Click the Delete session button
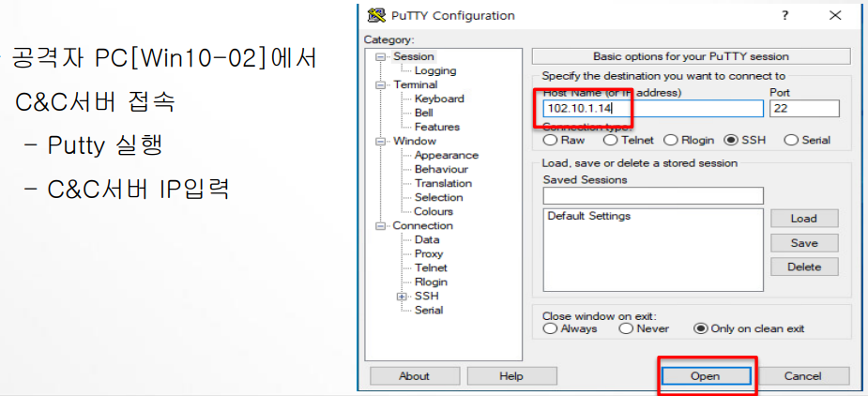The image size is (868, 396). click(x=804, y=267)
